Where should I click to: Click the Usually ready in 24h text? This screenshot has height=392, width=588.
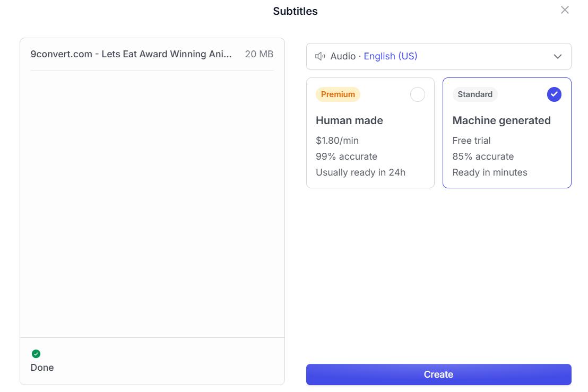pyautogui.click(x=360, y=172)
